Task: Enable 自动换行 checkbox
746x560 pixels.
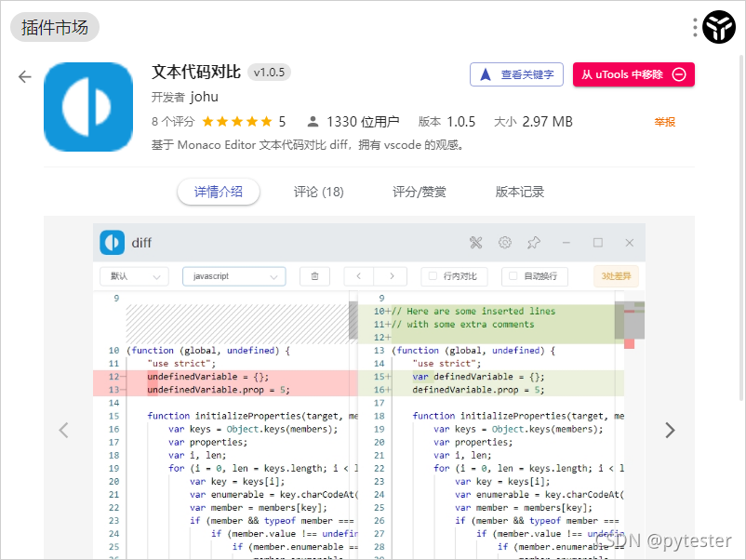Action: (513, 276)
